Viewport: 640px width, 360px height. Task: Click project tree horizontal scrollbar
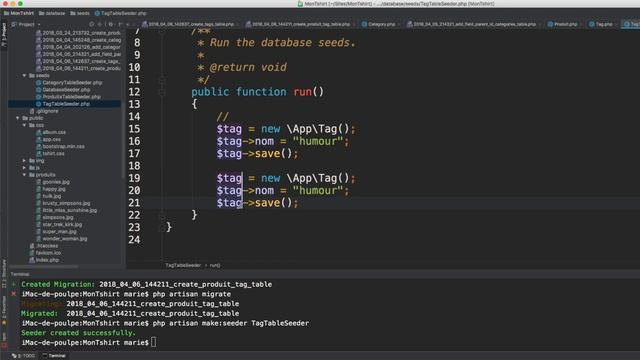click(44, 267)
